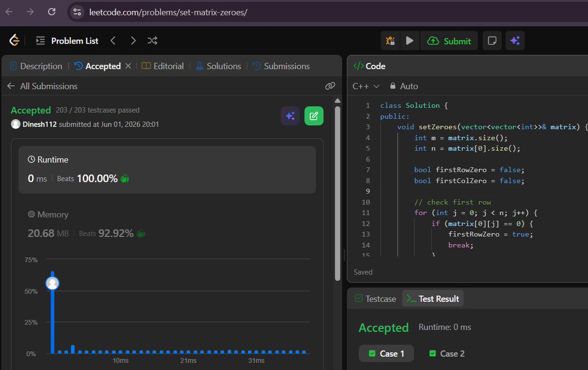Click the avatar marker on runtime chart
The image size is (588, 370).
click(52, 283)
